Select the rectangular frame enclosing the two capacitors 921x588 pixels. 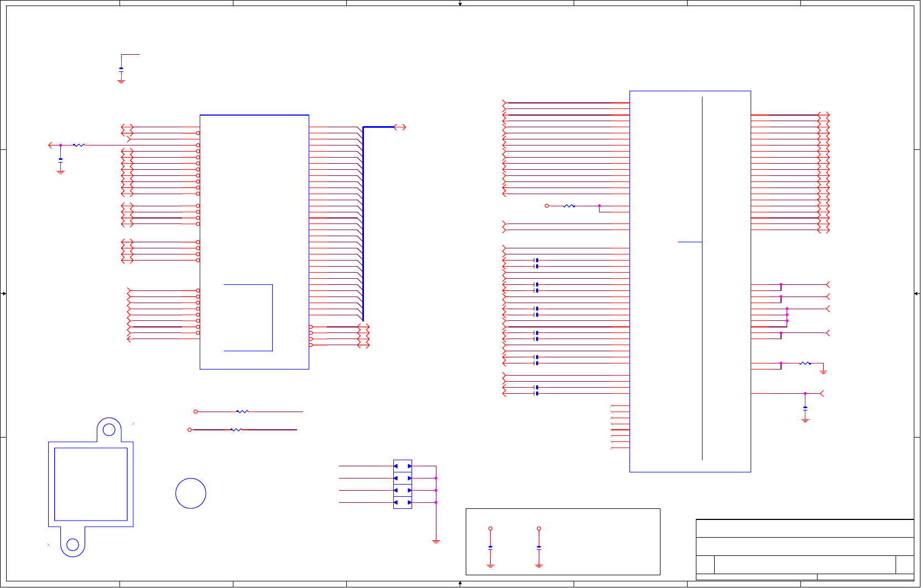pos(563,542)
